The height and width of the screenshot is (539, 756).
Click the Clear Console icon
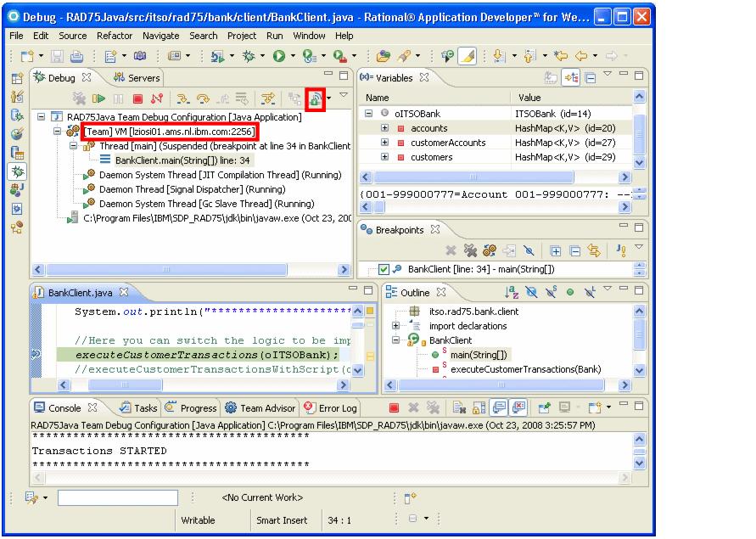459,408
